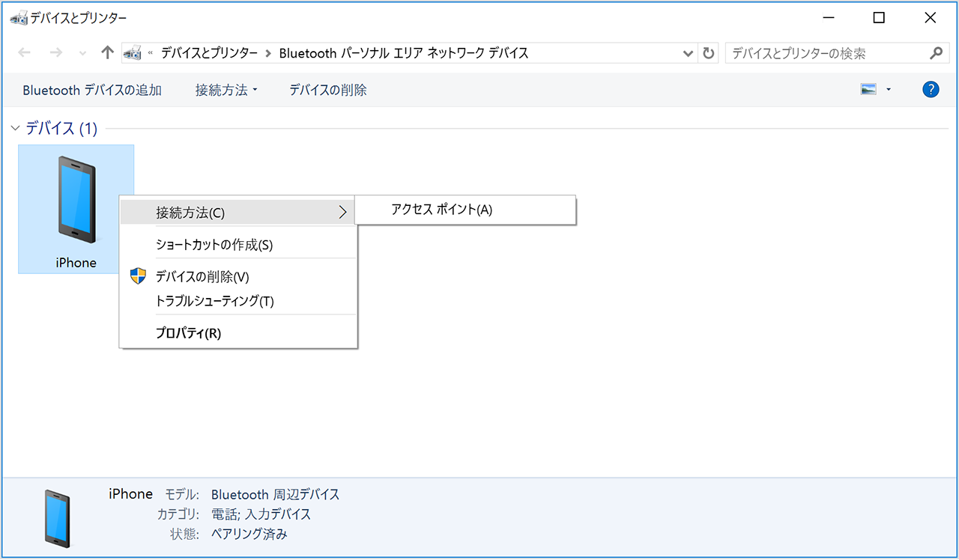Click the change view icon

[869, 90]
